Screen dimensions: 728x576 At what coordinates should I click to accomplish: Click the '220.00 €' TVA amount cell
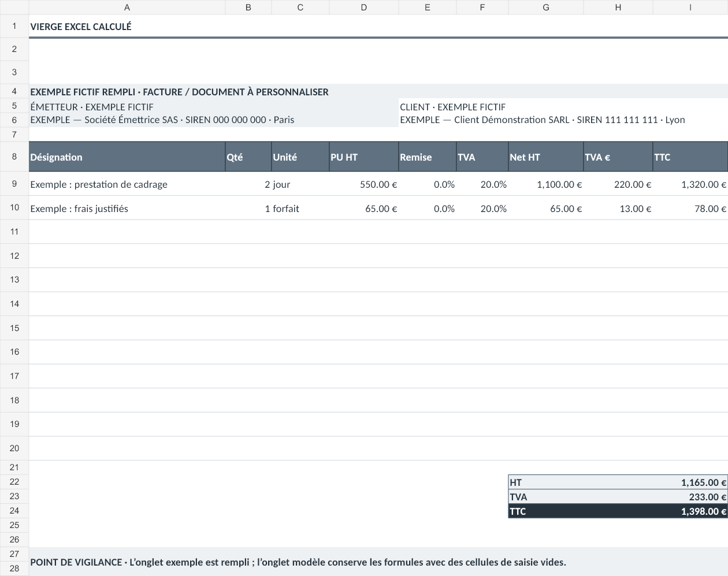(618, 184)
